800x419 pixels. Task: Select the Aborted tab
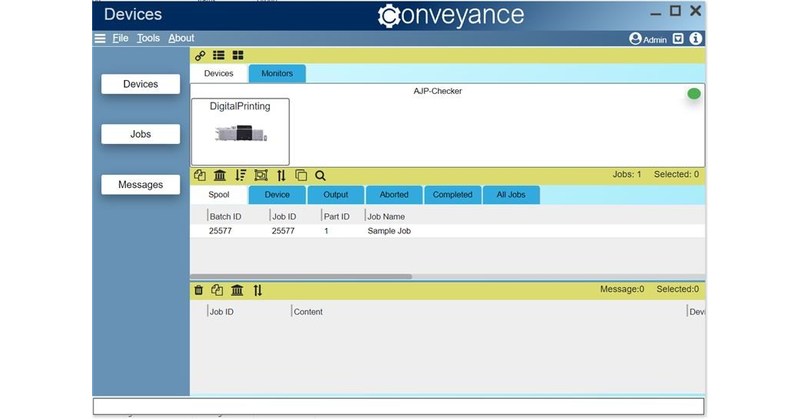394,194
